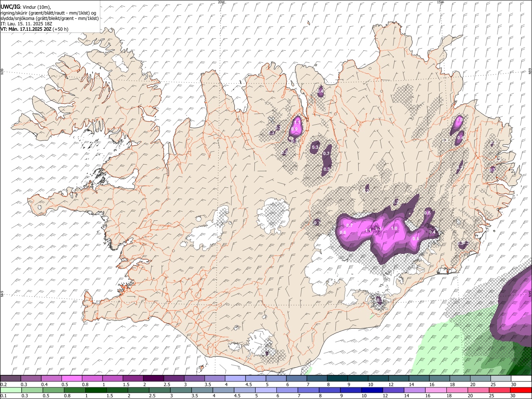Viewport: 532px width, 399px height.
Task: Click the bright pink 0.5 swatch in upper legend row
Action: [x=72, y=378]
